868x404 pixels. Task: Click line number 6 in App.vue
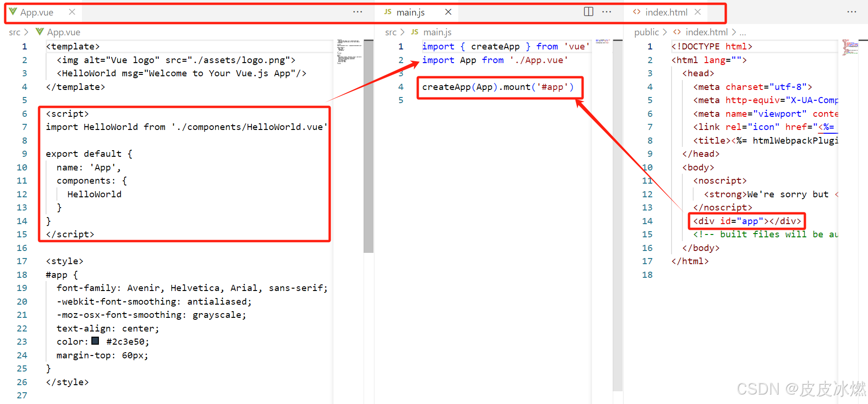[24, 113]
